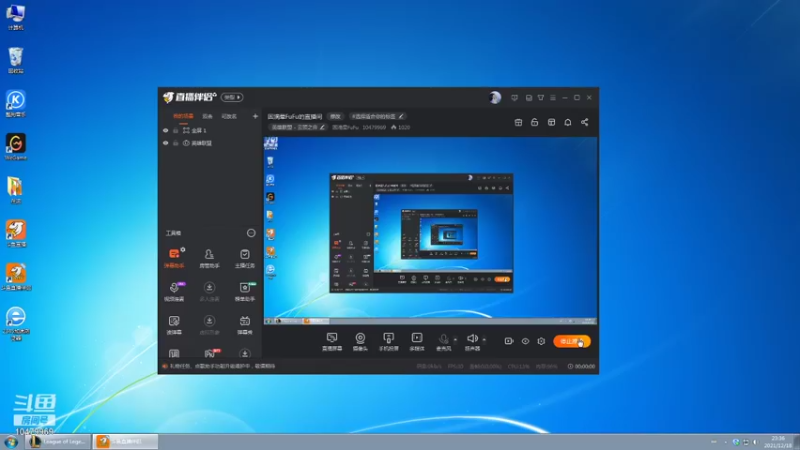Select the second source row in list

pyautogui.click(x=210, y=143)
